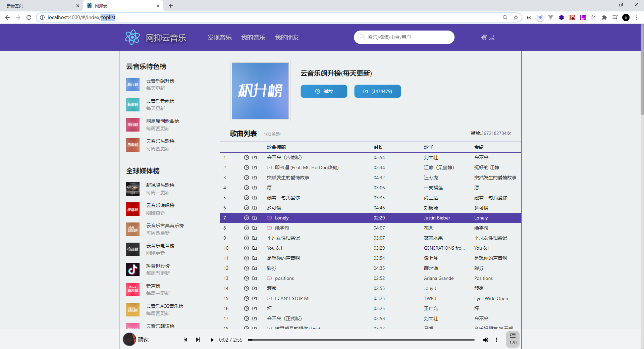Bookmark this page with the star icon

pos(516,17)
